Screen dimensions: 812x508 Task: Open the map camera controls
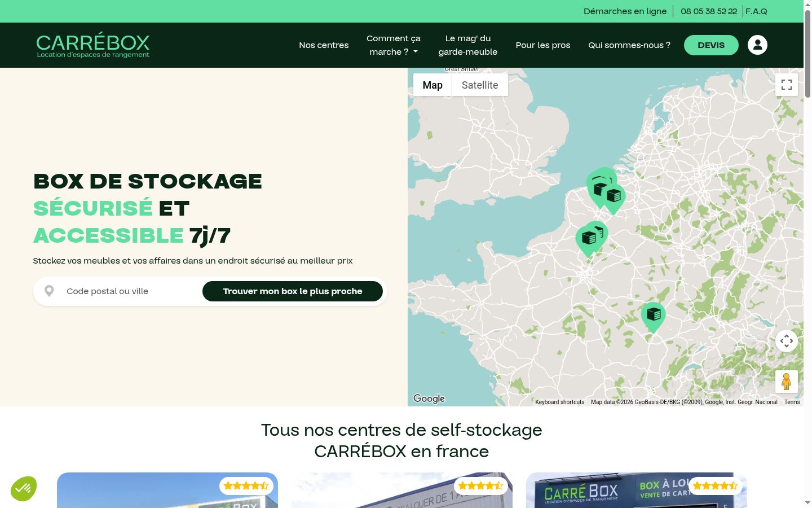787,341
